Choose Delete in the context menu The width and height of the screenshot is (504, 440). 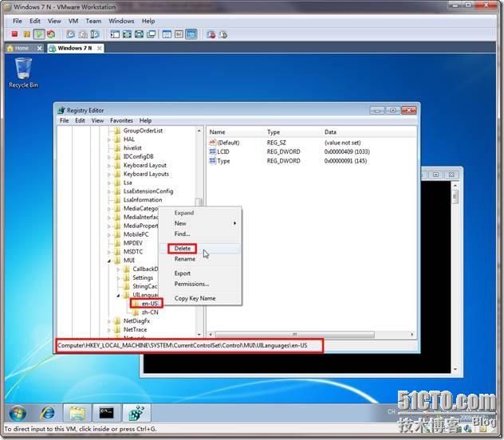(200, 248)
